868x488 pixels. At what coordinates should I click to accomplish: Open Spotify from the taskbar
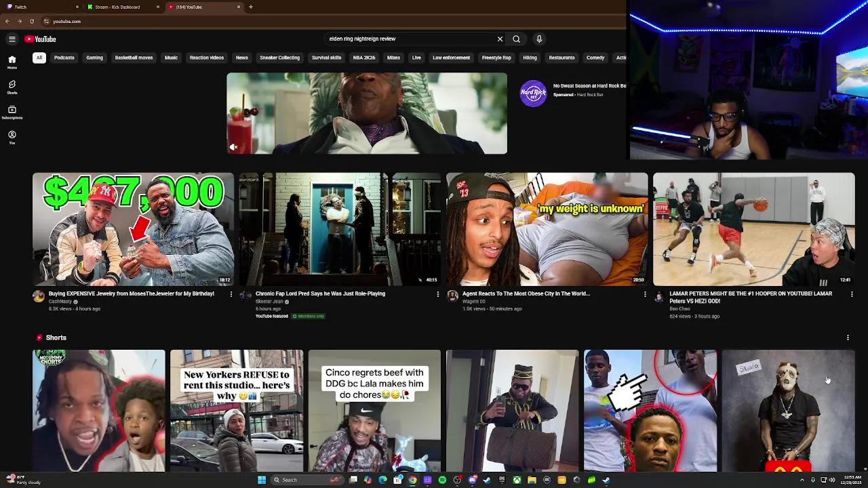click(x=442, y=480)
